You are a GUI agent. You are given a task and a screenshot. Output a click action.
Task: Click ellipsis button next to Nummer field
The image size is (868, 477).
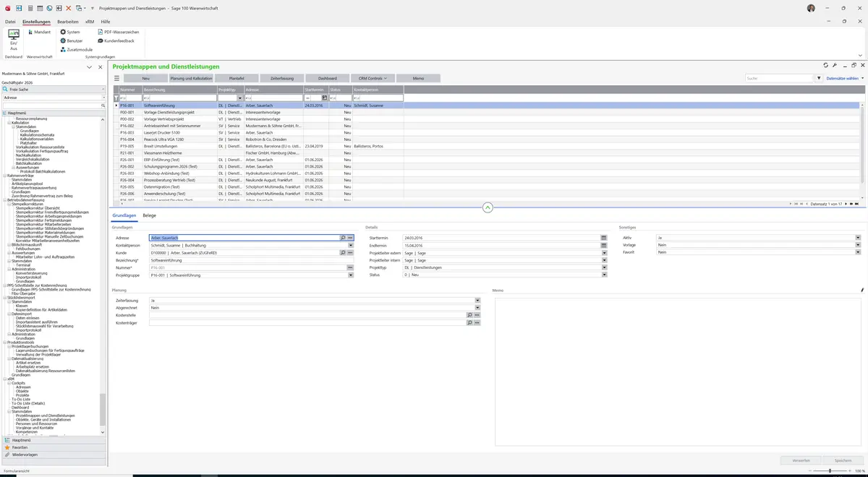(x=350, y=267)
